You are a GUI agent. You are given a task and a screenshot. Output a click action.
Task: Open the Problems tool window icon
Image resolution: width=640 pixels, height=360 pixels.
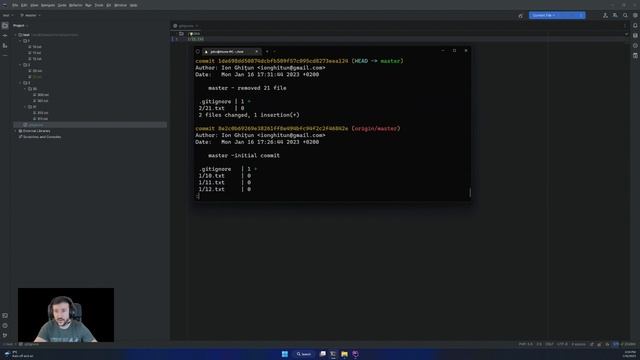coord(5,326)
